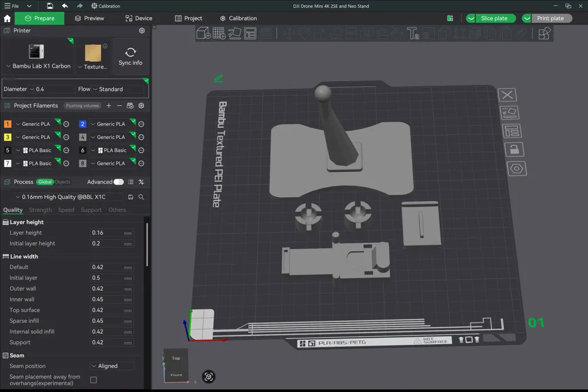Open the Assembly view puzzle icon

[x=544, y=33]
